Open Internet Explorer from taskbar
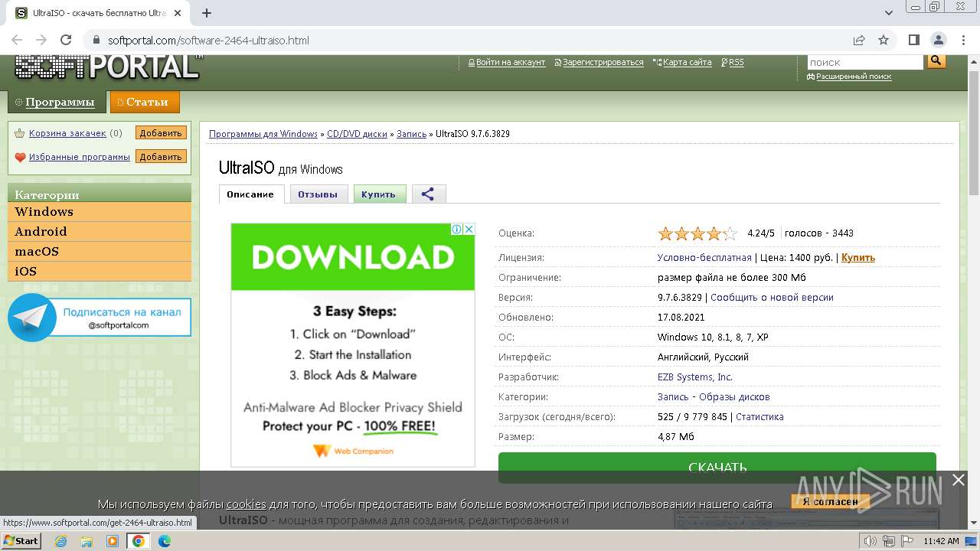This screenshot has height=551, width=980. tap(60, 541)
